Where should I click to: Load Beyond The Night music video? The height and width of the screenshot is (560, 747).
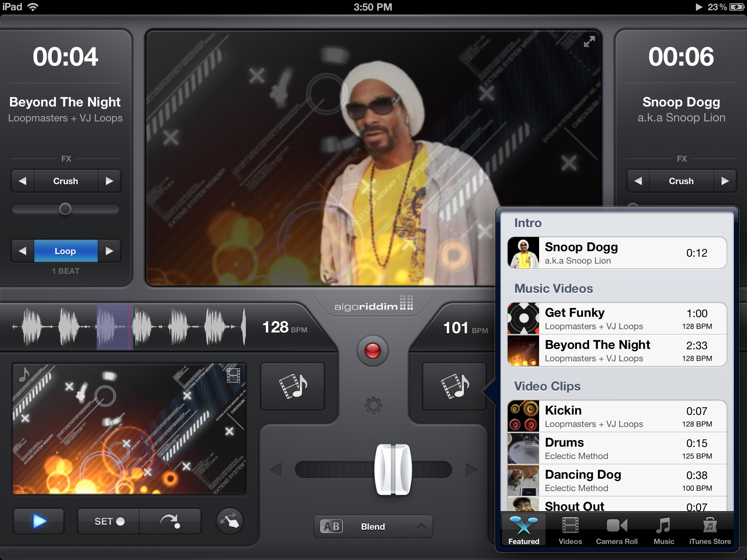click(617, 350)
